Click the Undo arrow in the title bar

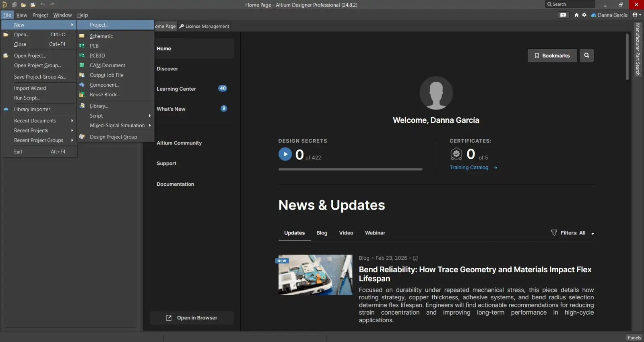43,4
